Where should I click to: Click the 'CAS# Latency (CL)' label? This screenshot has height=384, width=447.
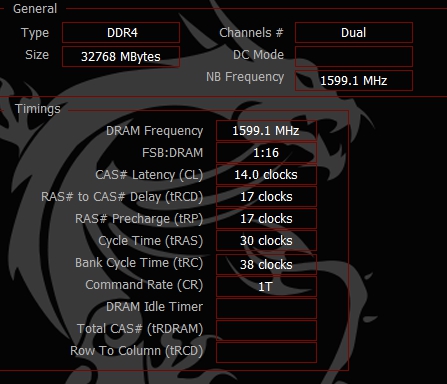click(x=149, y=175)
